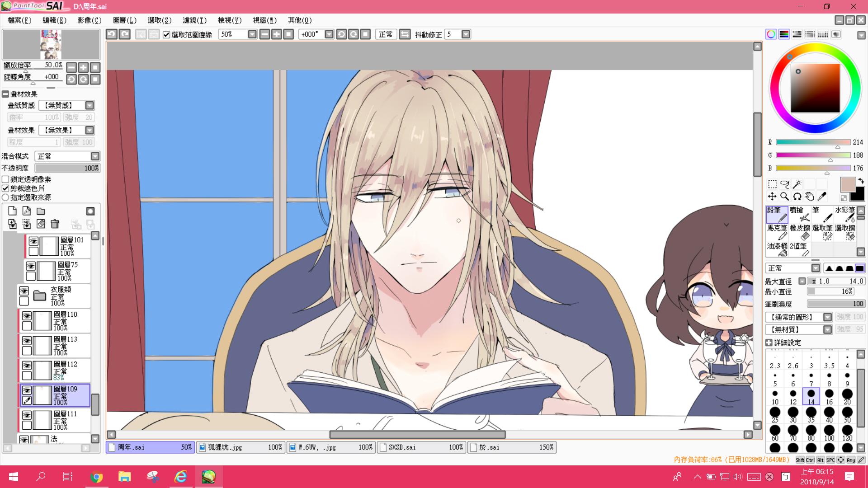This screenshot has height=488, width=868.
Task: Delete the current layer with trash icon
Action: pyautogui.click(x=55, y=224)
